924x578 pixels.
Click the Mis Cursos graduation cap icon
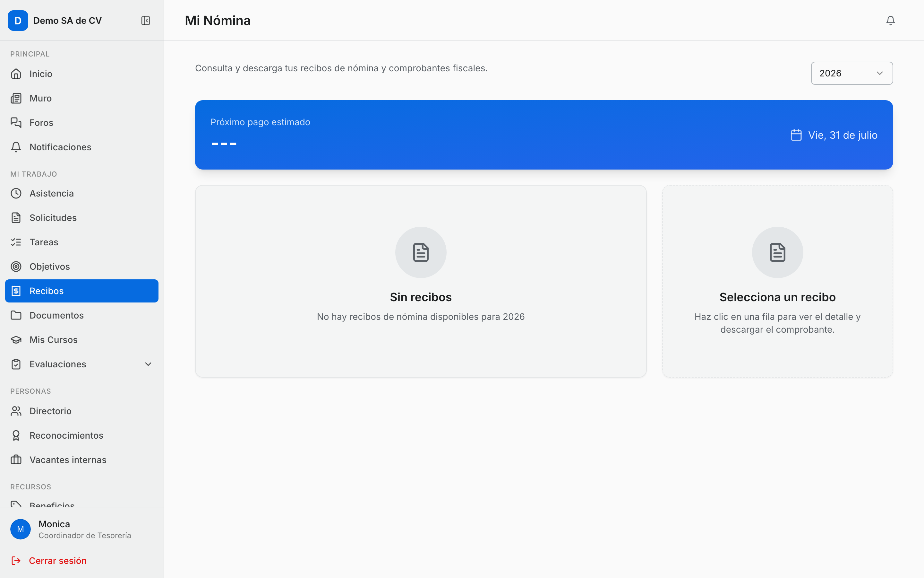click(16, 340)
